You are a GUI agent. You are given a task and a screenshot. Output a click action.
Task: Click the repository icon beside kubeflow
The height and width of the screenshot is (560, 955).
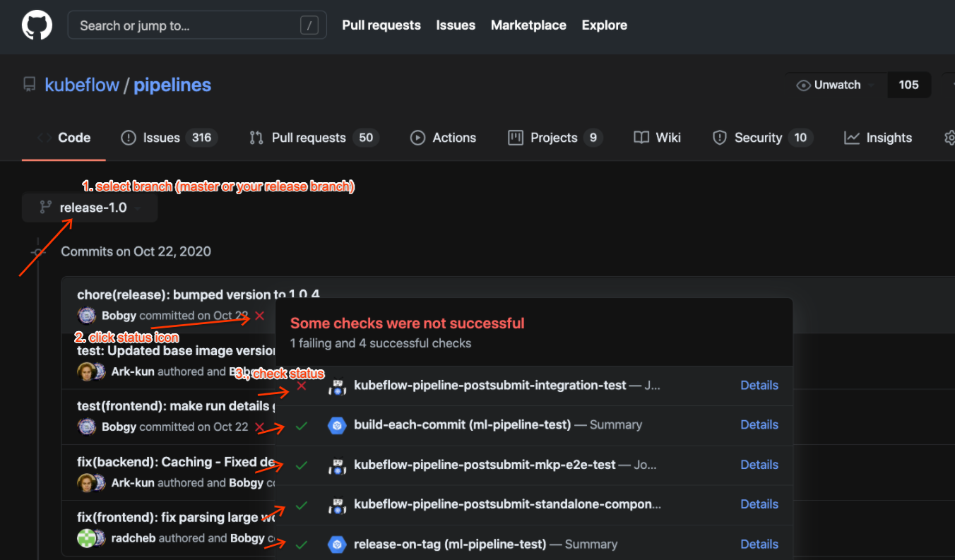click(29, 85)
